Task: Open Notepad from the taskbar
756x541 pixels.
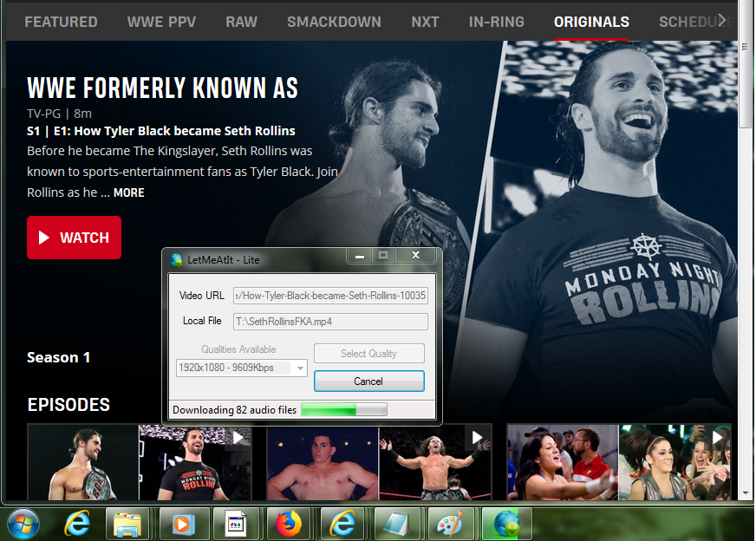Action: click(396, 524)
